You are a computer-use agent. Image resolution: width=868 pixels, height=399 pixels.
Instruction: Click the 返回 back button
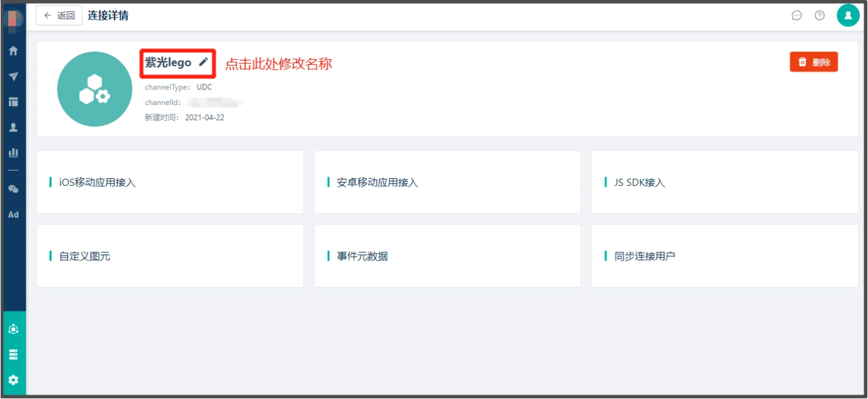click(x=59, y=16)
